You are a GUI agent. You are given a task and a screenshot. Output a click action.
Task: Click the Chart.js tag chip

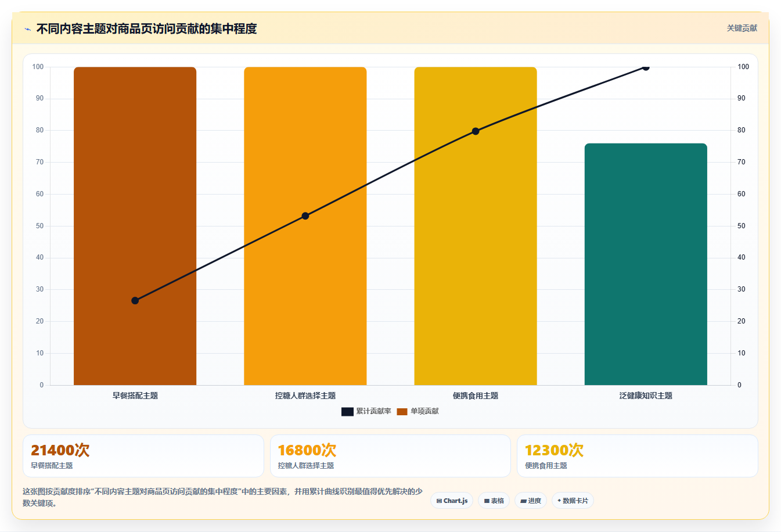[452, 501]
